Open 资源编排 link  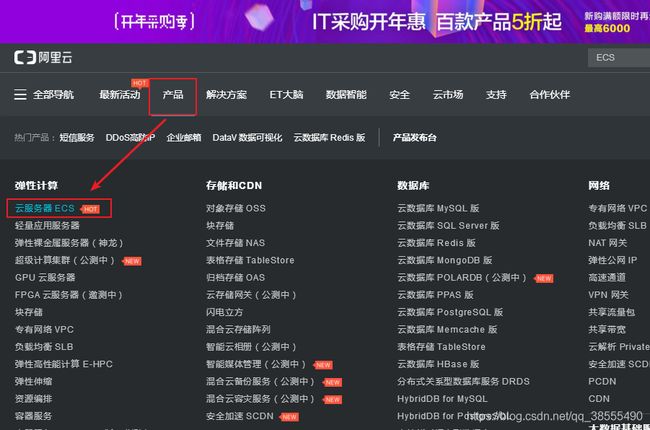point(34,399)
